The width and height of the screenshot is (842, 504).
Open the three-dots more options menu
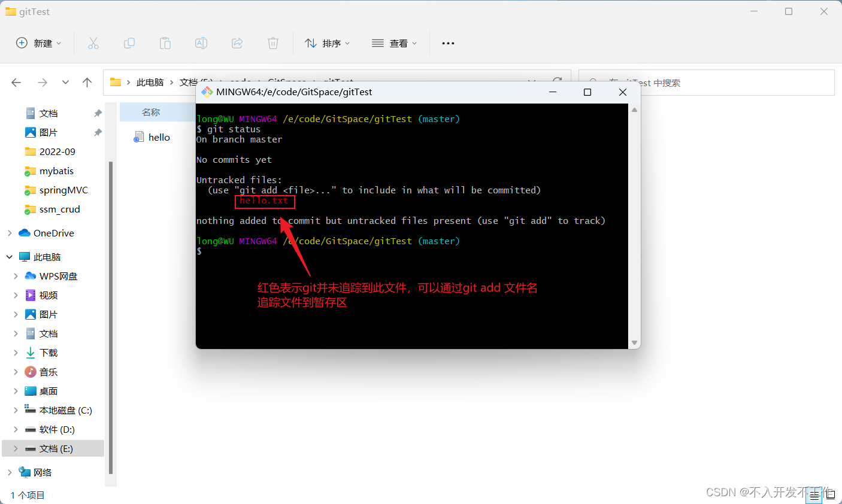(448, 43)
